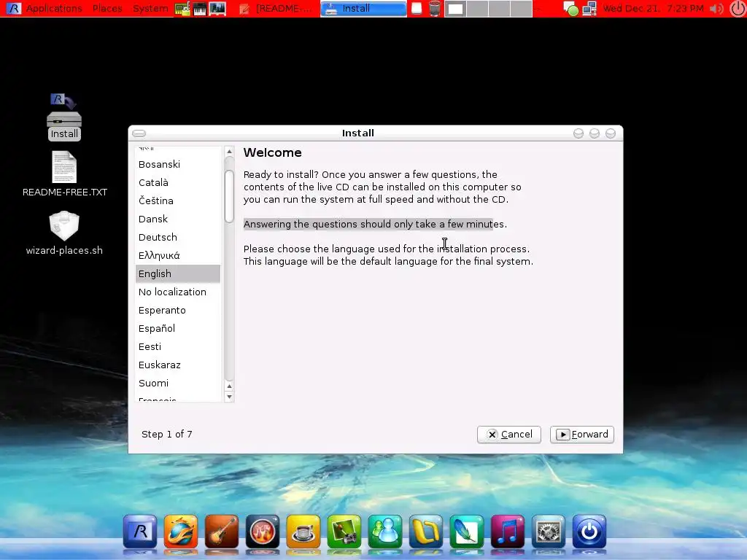Click the highlighted 'Answering the questions' text
This screenshot has width=747, height=560.
point(375,225)
